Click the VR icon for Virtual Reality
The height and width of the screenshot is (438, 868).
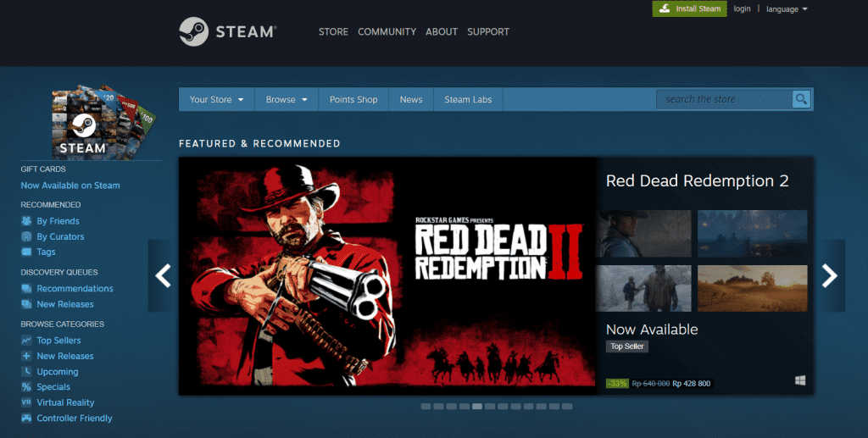click(x=26, y=402)
